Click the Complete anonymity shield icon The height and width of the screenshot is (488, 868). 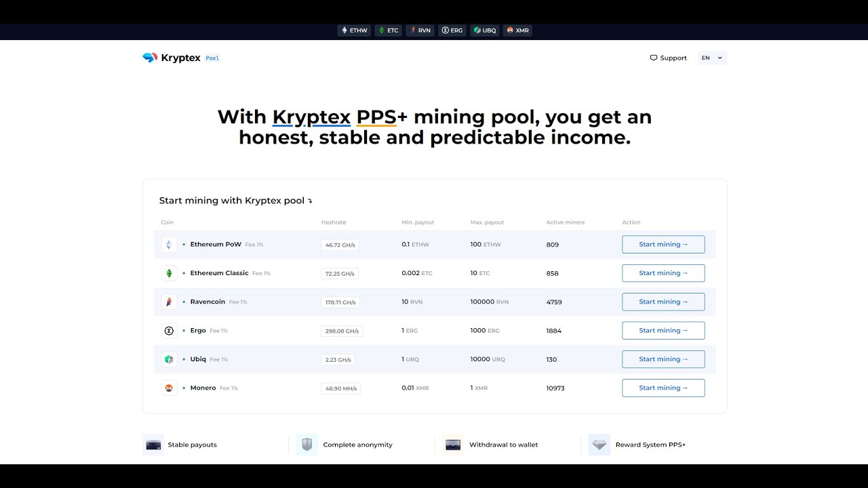point(307,445)
